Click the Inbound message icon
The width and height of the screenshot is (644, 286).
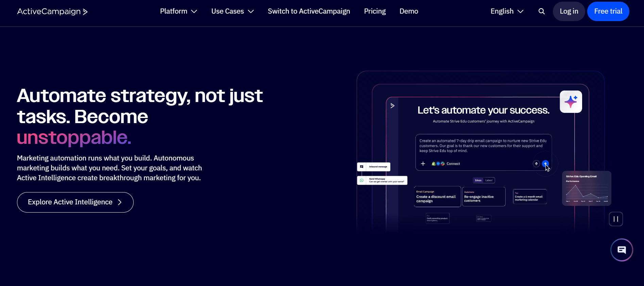tap(362, 167)
